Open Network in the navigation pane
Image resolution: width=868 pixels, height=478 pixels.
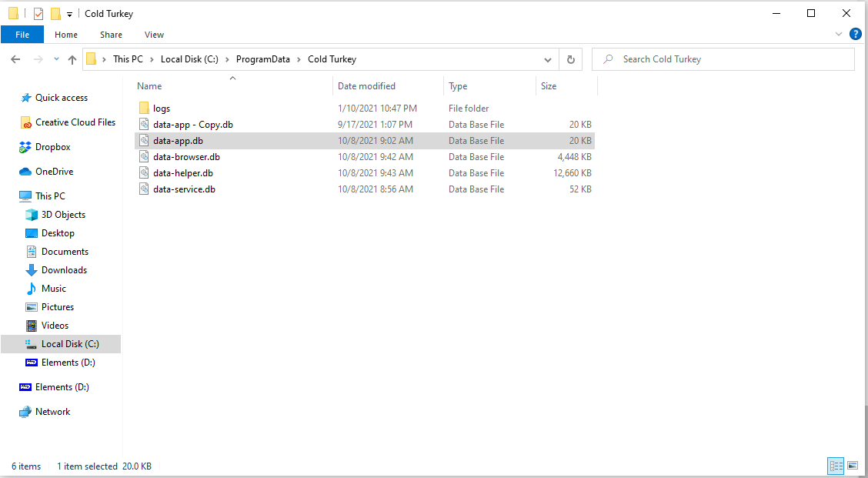click(52, 412)
